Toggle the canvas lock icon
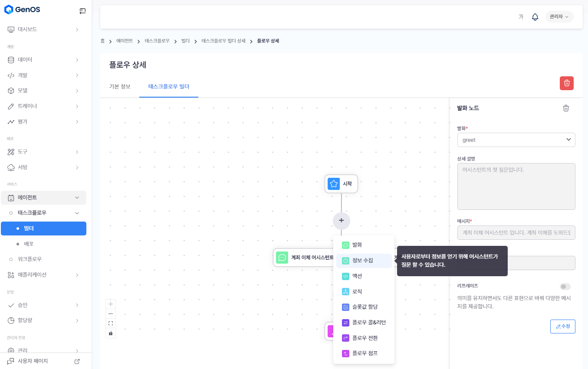This screenshot has height=369, width=588. 111,333
